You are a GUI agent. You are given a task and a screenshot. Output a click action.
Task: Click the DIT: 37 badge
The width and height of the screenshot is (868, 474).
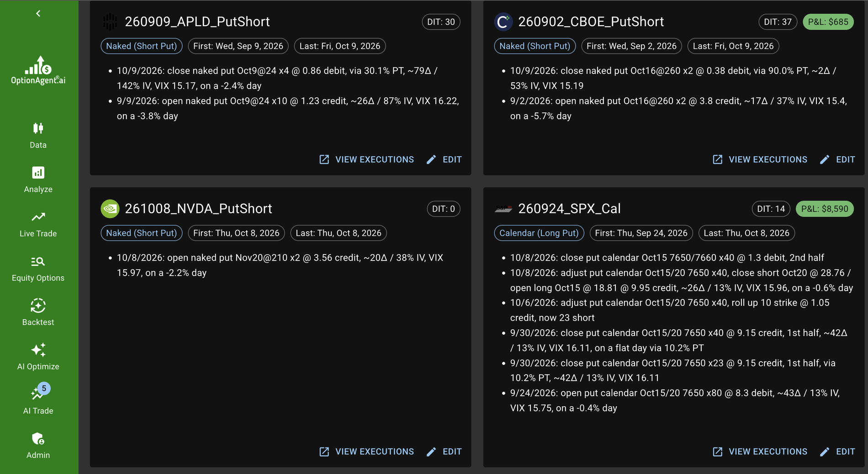pos(778,22)
